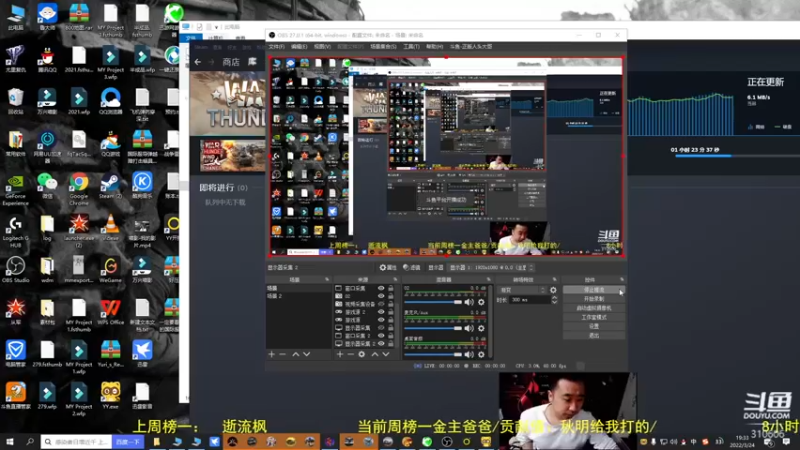The image size is (800, 450).
Task: Open the Google Chrome desktop shortcut
Action: tap(79, 188)
